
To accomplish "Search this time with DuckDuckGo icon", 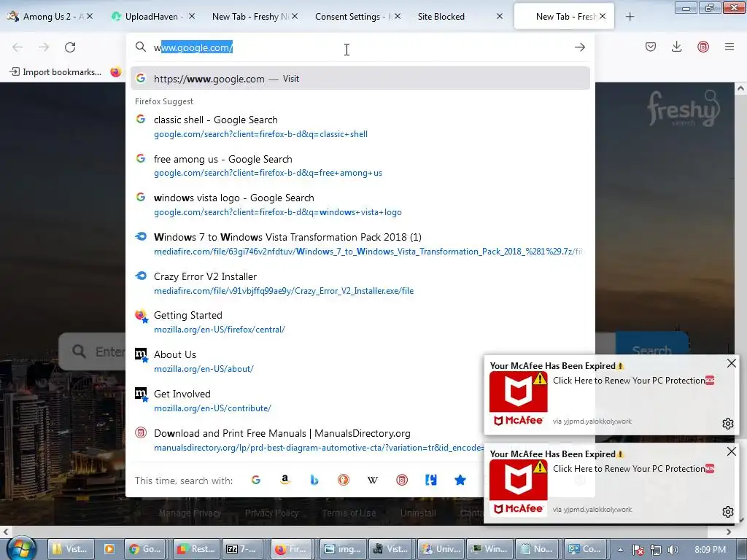I will pos(343,480).
